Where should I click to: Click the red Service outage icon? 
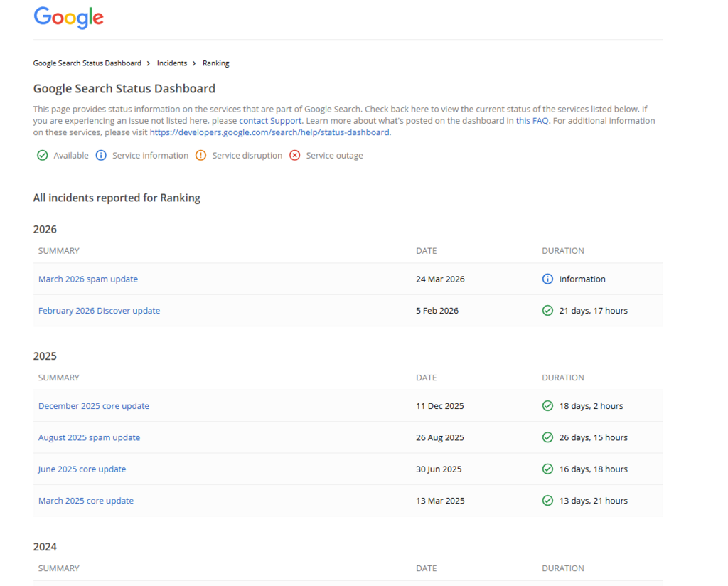click(295, 155)
